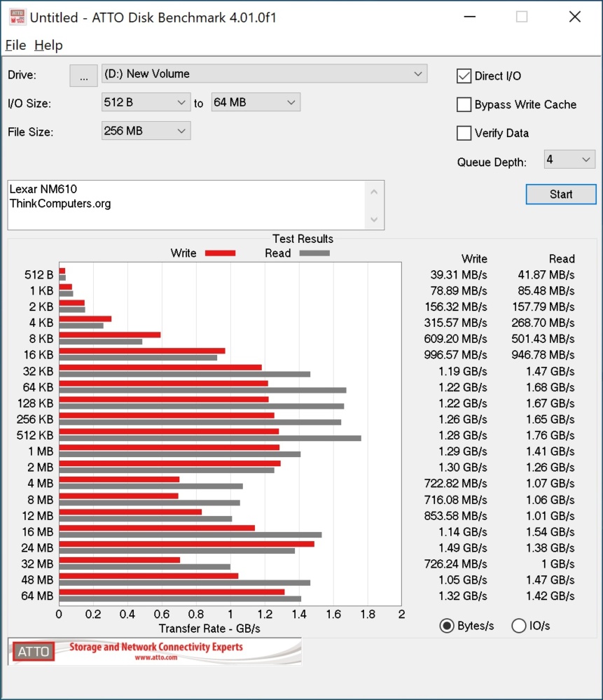Image resolution: width=603 pixels, height=700 pixels.
Task: Select the IO/s radio button
Action: click(518, 626)
